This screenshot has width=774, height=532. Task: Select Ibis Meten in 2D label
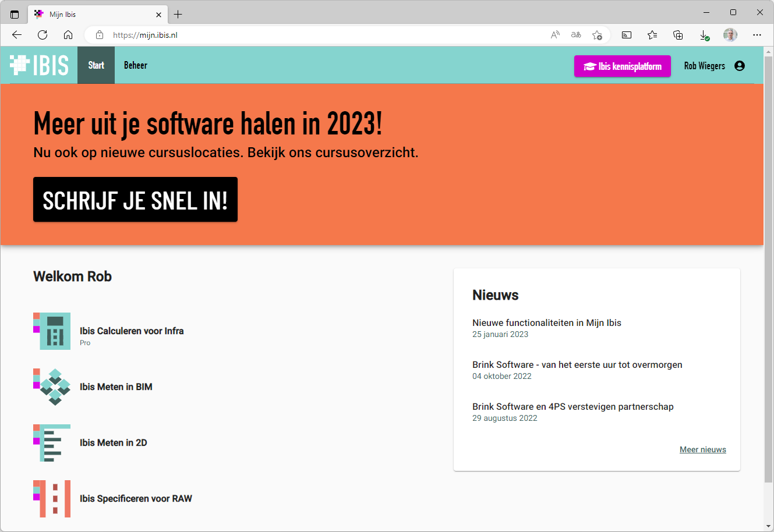(x=114, y=442)
